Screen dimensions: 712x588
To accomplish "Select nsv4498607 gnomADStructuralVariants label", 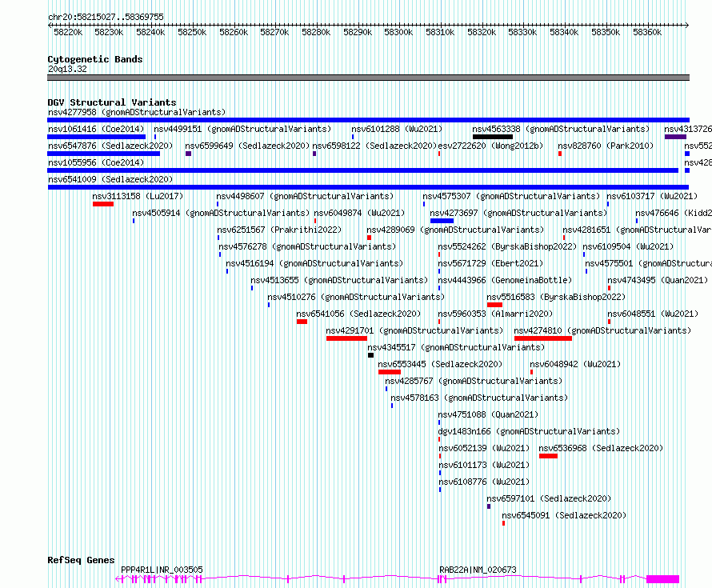I will click(305, 196).
